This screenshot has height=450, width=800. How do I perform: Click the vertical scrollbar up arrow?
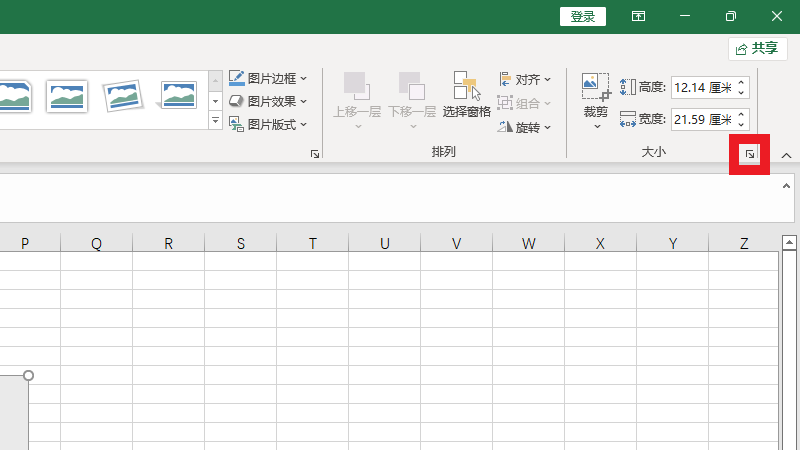click(789, 243)
